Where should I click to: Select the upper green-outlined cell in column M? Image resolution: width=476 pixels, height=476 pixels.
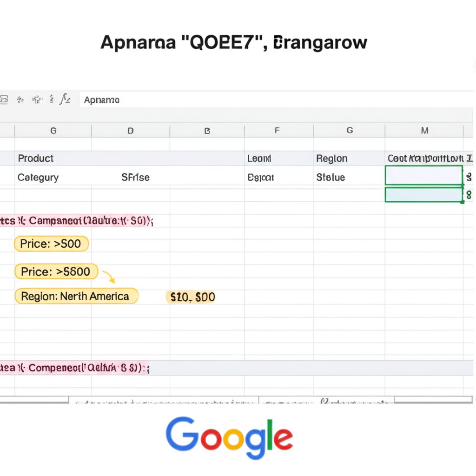click(x=424, y=175)
